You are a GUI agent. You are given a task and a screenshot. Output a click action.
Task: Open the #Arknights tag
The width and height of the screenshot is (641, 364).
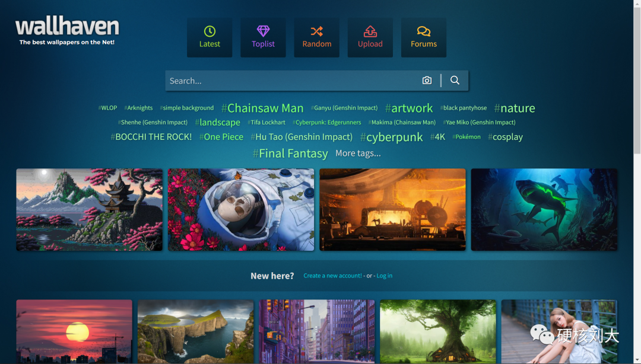138,108
